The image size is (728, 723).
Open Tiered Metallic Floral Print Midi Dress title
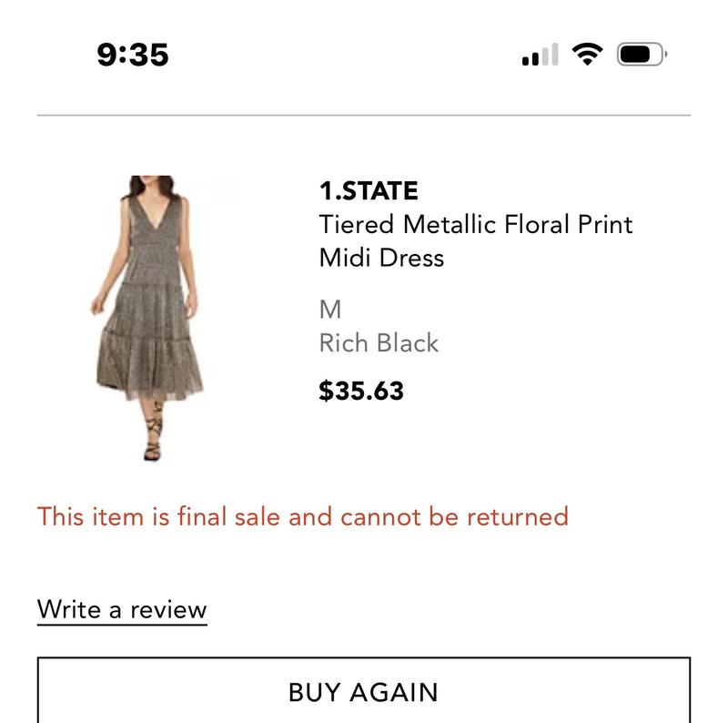475,241
